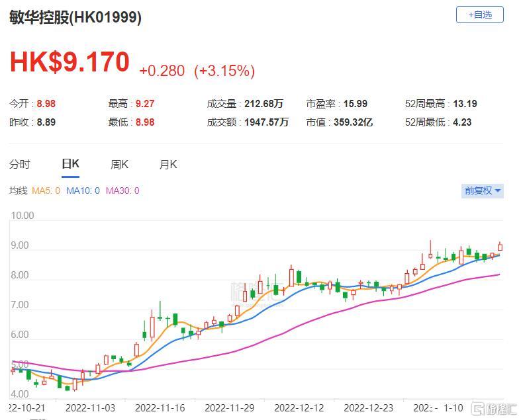Click the 2022-11-16 date axis label
The image size is (521, 420).
point(160,408)
